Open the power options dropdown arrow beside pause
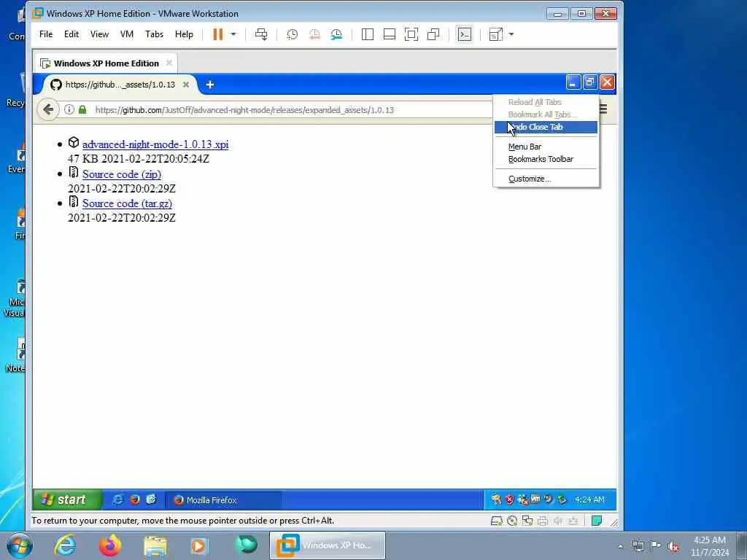 [233, 34]
